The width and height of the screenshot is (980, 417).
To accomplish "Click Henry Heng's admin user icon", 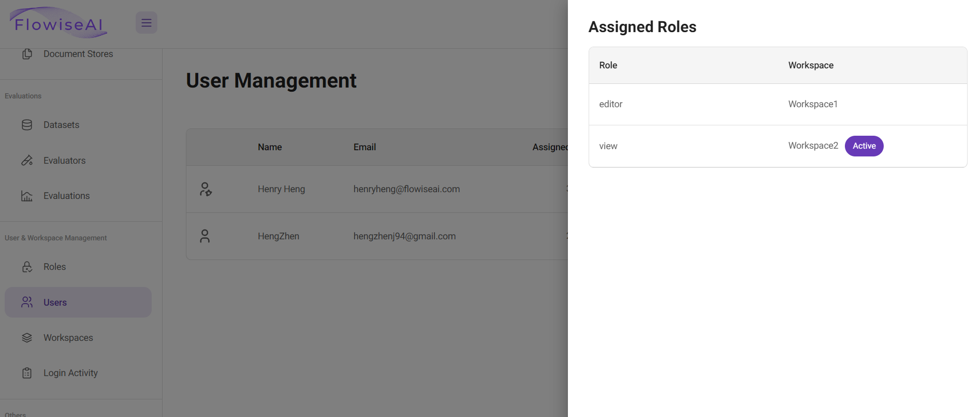I will (x=206, y=189).
